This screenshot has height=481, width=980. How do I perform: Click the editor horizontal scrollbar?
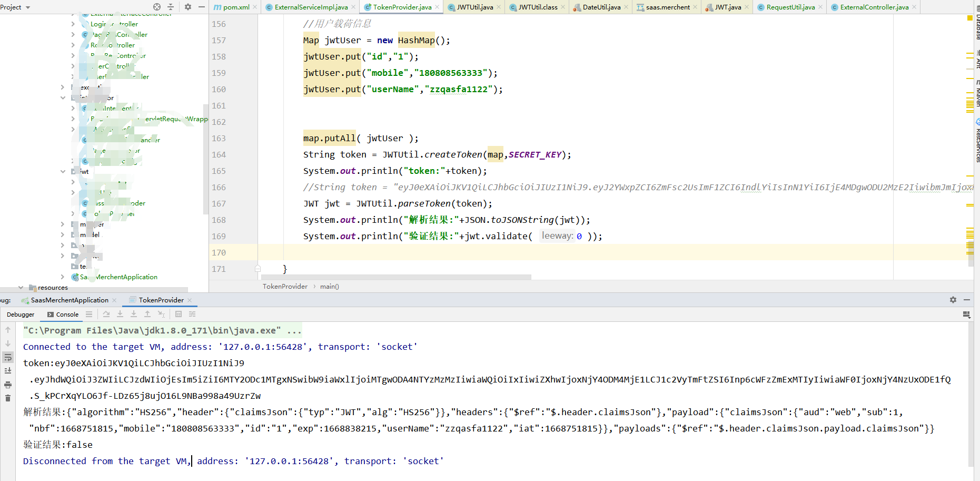(396, 277)
